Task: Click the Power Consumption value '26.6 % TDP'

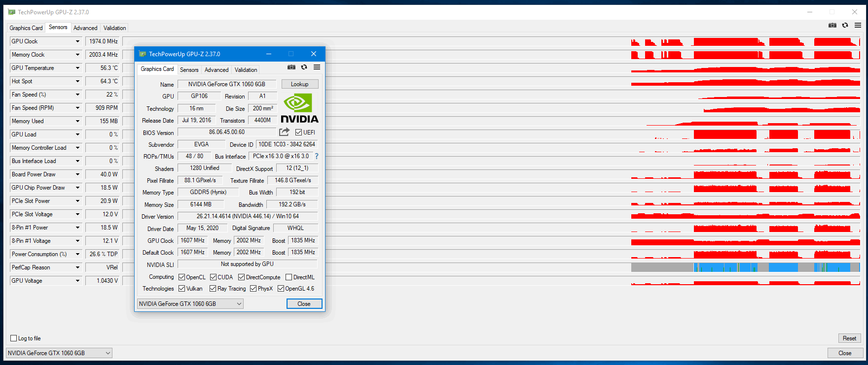Action: [104, 254]
